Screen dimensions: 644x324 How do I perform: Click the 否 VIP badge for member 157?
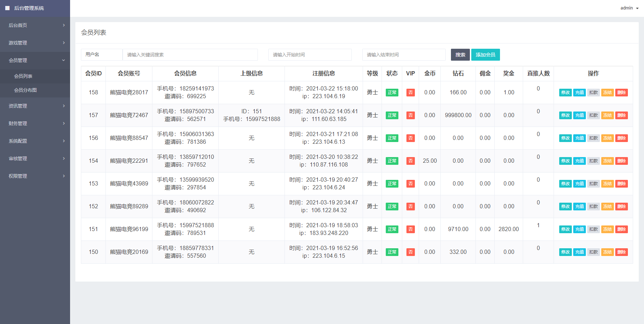click(x=410, y=115)
